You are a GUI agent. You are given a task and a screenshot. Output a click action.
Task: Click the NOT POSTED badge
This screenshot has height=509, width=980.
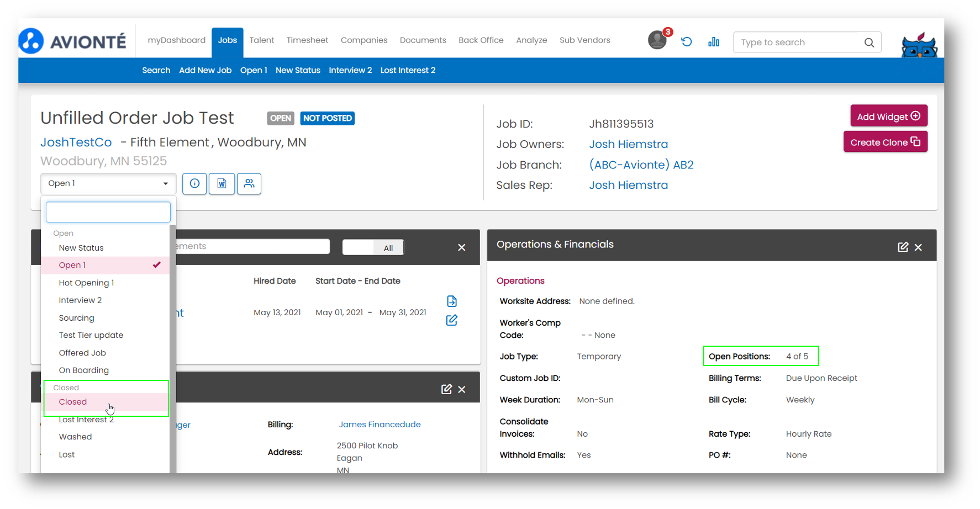328,118
